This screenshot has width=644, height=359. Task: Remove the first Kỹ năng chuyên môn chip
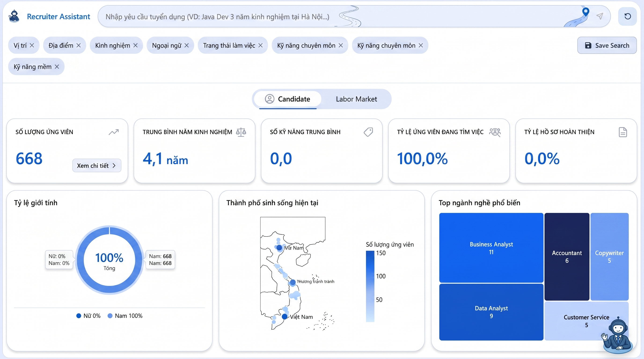coord(341,45)
